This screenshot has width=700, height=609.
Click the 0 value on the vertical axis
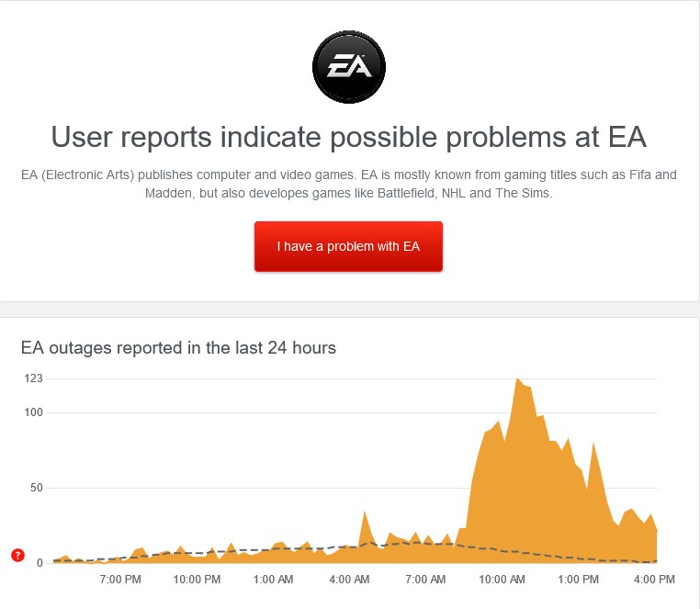coord(40,563)
